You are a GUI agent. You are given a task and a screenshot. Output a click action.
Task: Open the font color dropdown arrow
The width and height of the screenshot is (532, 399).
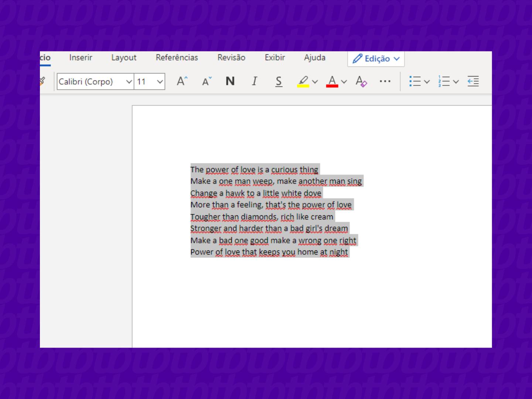tap(344, 82)
